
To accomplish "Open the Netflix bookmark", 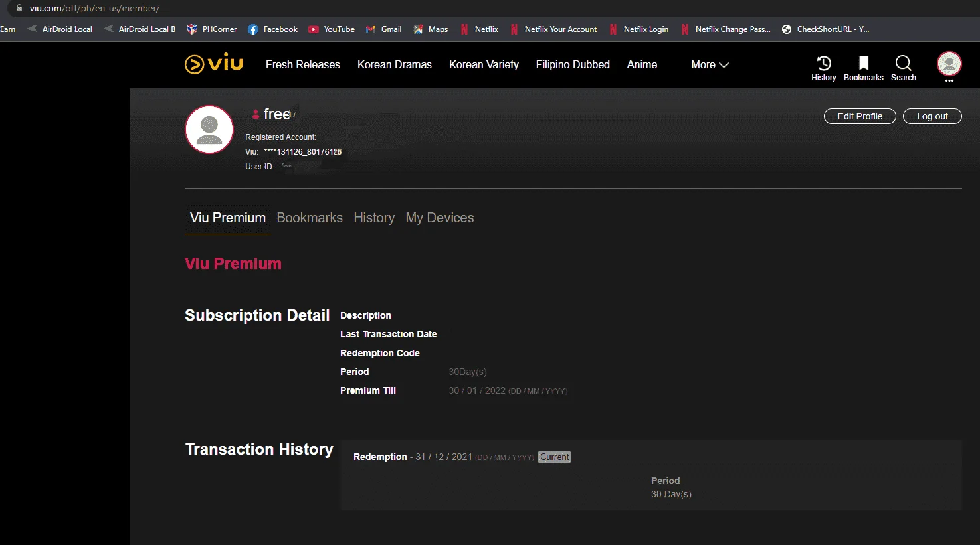I will pyautogui.click(x=479, y=29).
